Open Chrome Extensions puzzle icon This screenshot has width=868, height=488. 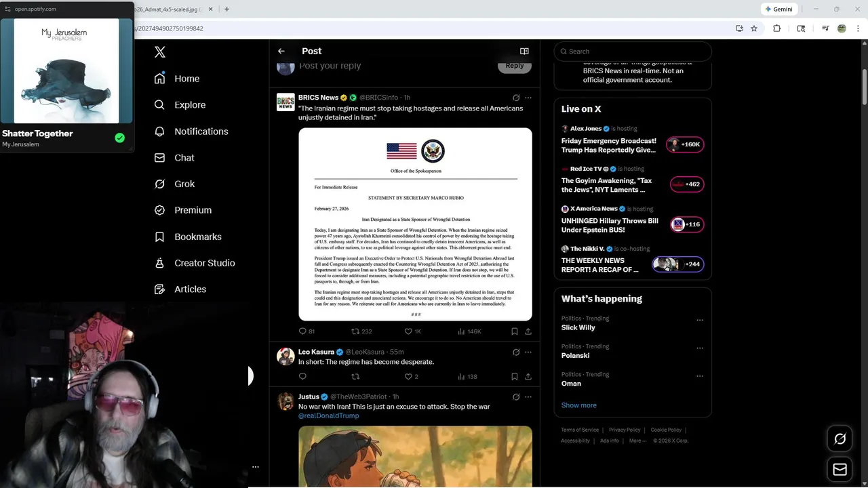(777, 28)
